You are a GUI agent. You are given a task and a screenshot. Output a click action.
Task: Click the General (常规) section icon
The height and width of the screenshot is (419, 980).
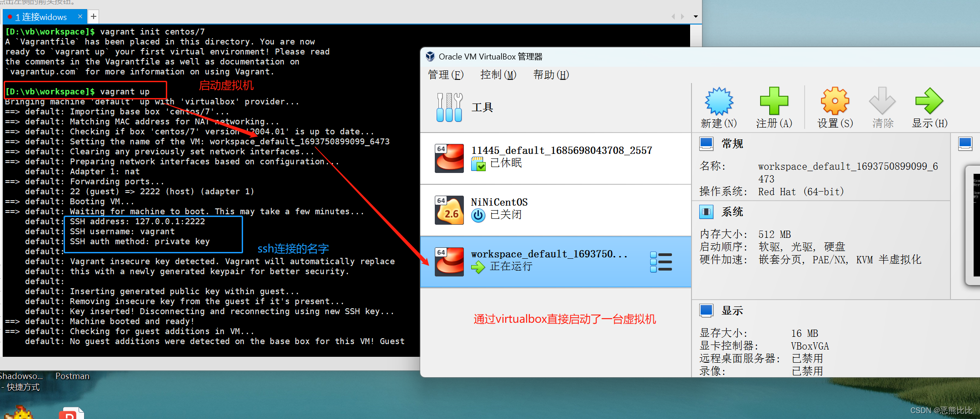point(706,144)
